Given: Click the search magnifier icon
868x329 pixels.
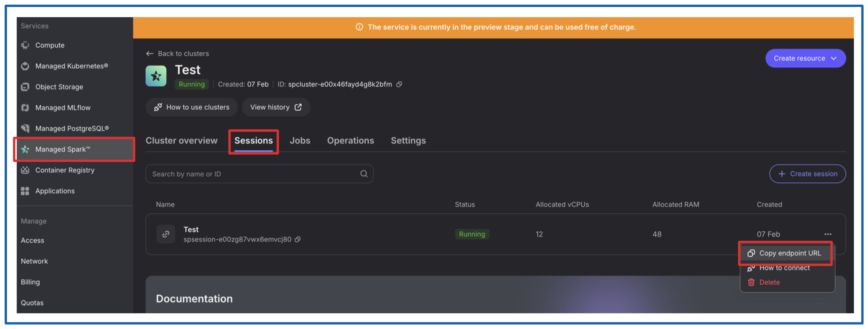Looking at the screenshot, I should point(364,174).
